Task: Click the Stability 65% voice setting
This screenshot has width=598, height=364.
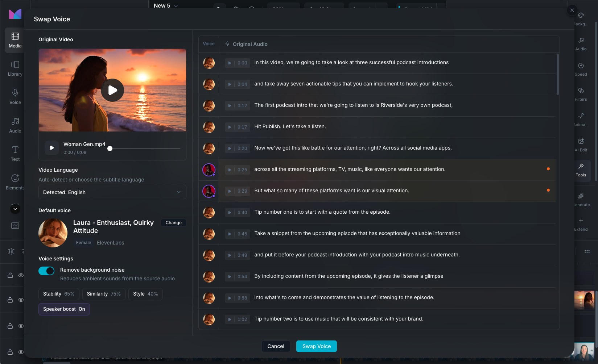Action: (59, 294)
